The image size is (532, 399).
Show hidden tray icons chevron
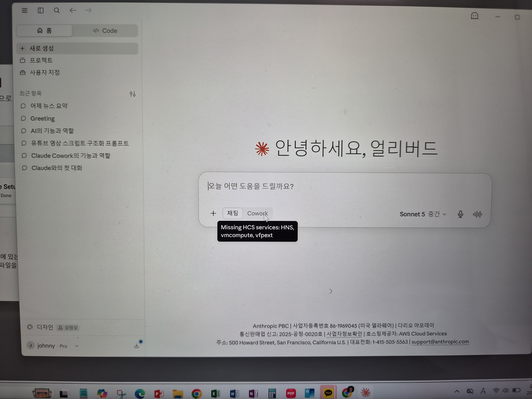tap(457, 391)
